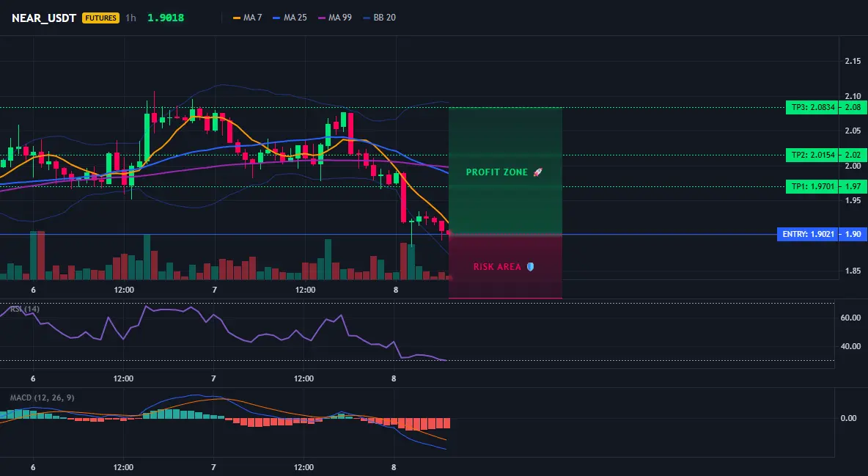Click the 0.00 MACD axis value
Viewport: 868px width, 476px height.
click(x=849, y=418)
